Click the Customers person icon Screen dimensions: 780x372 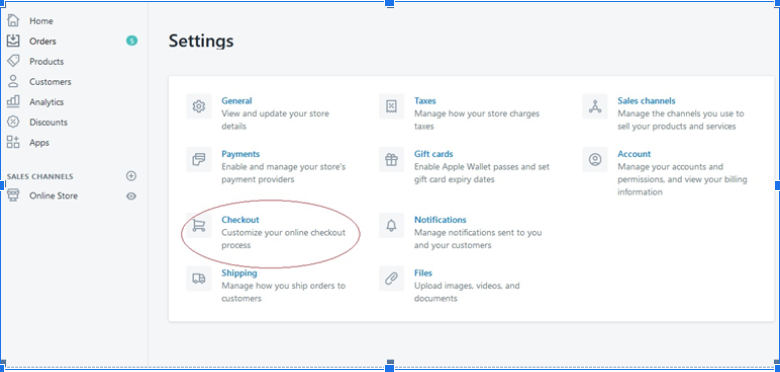pos(13,82)
